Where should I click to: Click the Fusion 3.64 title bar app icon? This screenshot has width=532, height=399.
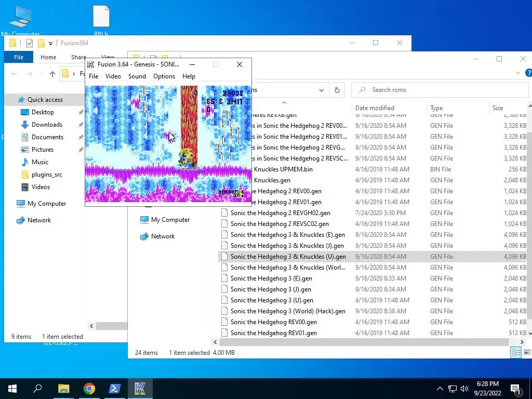pyautogui.click(x=91, y=64)
